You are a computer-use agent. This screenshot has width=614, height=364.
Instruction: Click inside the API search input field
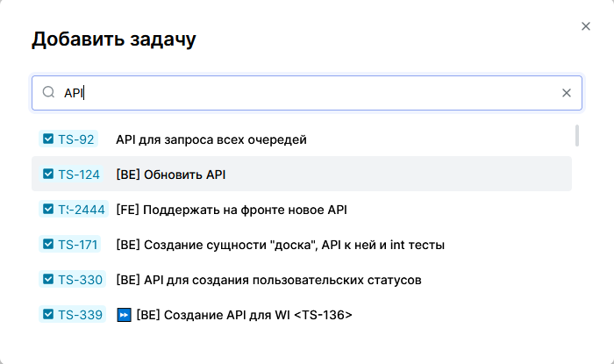coord(307,93)
